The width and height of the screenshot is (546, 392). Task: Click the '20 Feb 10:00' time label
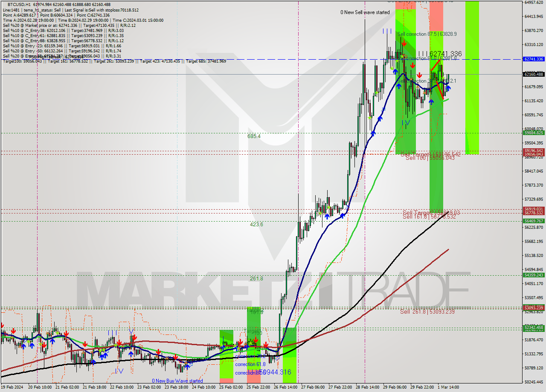(40, 387)
